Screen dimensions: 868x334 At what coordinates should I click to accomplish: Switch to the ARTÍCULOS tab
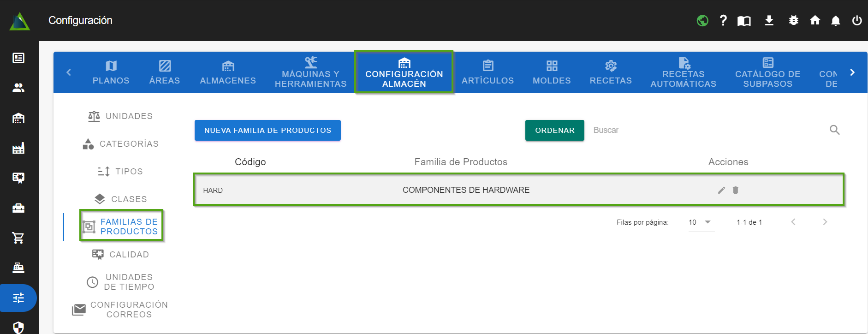coord(488,73)
